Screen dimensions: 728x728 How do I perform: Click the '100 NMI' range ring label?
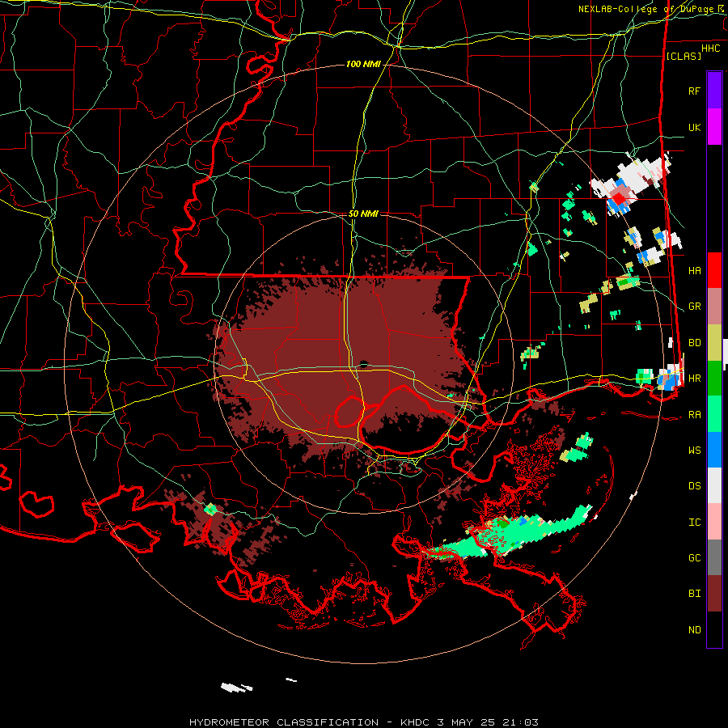click(363, 64)
